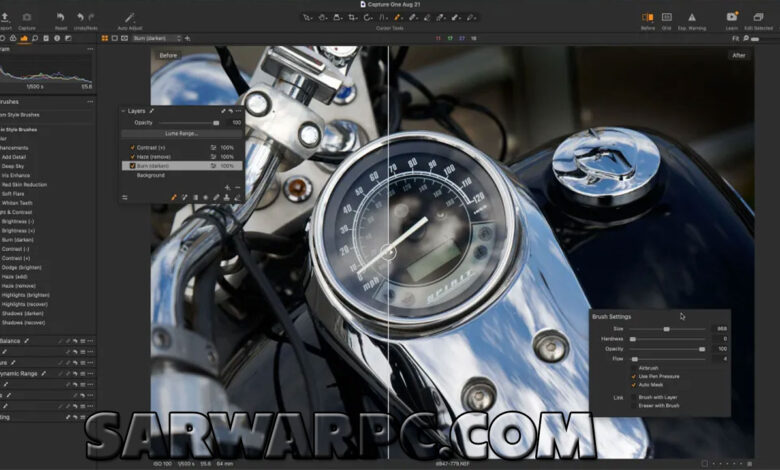Open the Histogram panel three-dot menu

pos(90,49)
